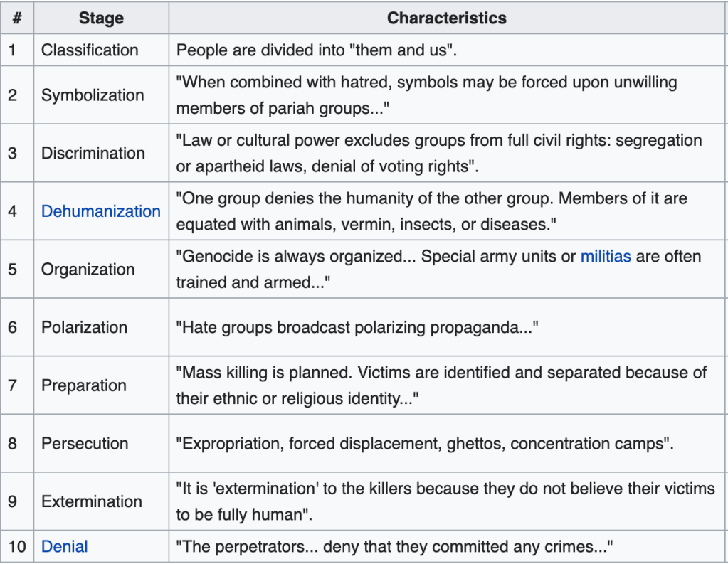
Task: Select the Extermination stage cell
Action: [92, 501]
